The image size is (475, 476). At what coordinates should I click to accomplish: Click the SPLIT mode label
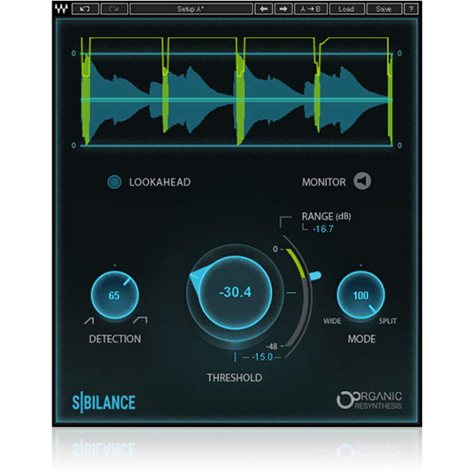click(388, 321)
